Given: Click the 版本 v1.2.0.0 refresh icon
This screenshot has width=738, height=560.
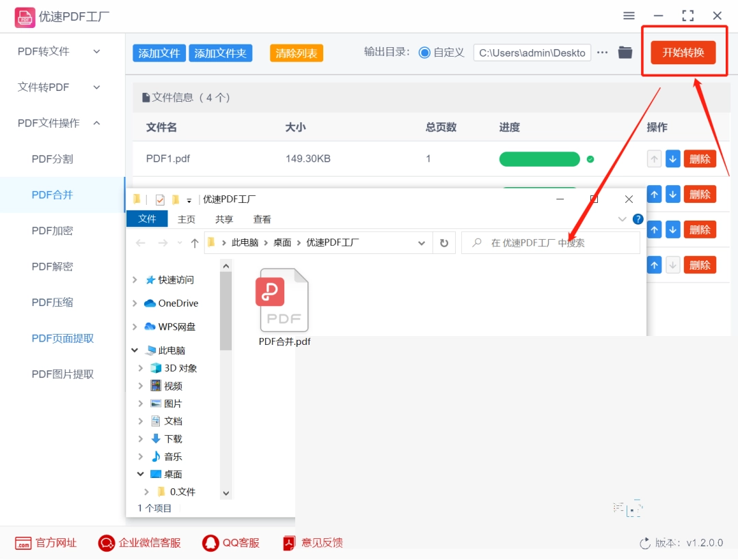Looking at the screenshot, I should 645,544.
